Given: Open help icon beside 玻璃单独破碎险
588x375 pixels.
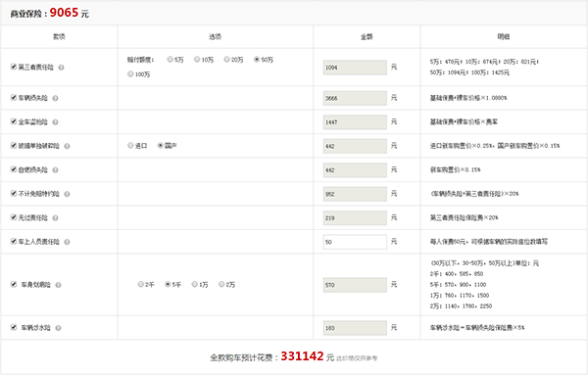Looking at the screenshot, I should tap(67, 146).
